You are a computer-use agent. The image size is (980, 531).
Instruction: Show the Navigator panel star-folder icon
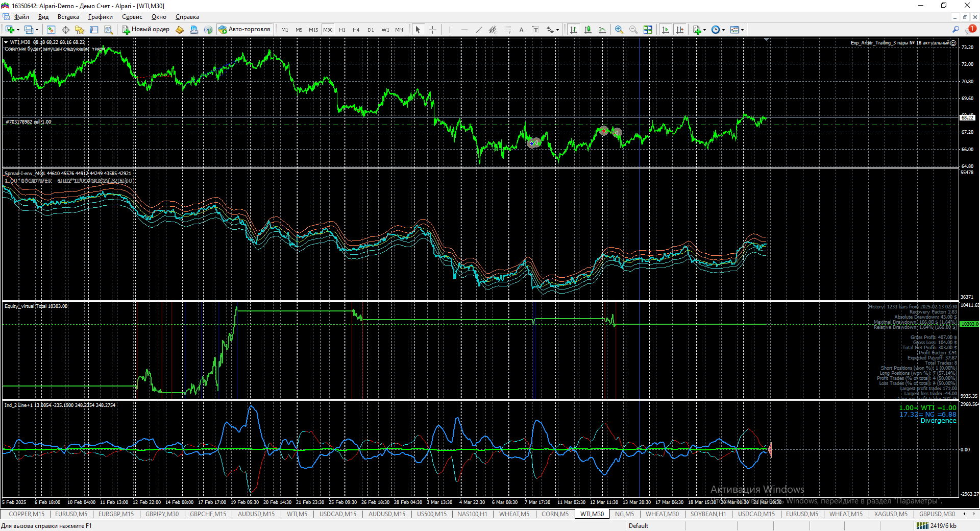pos(80,30)
